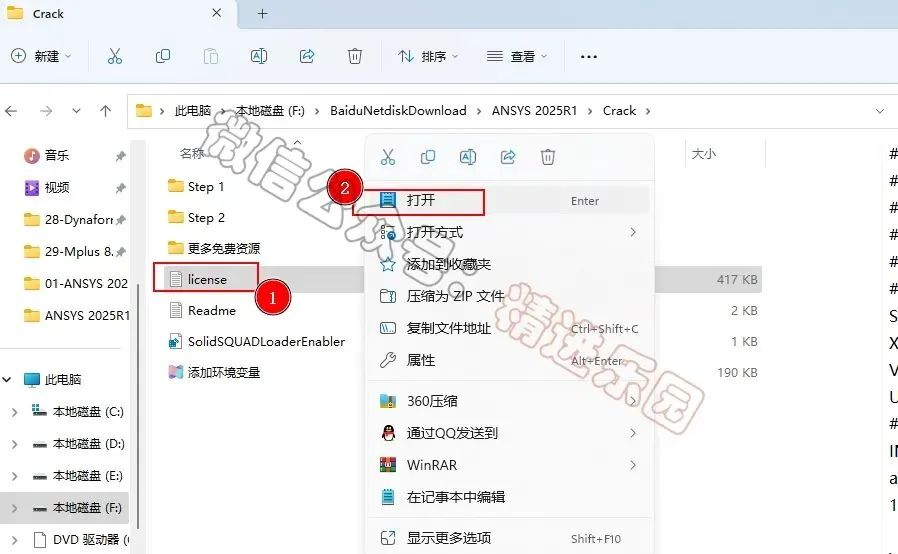Viewport: 898px width, 554px height.
Task: Open the 排序 sort dropdown
Action: [428, 56]
